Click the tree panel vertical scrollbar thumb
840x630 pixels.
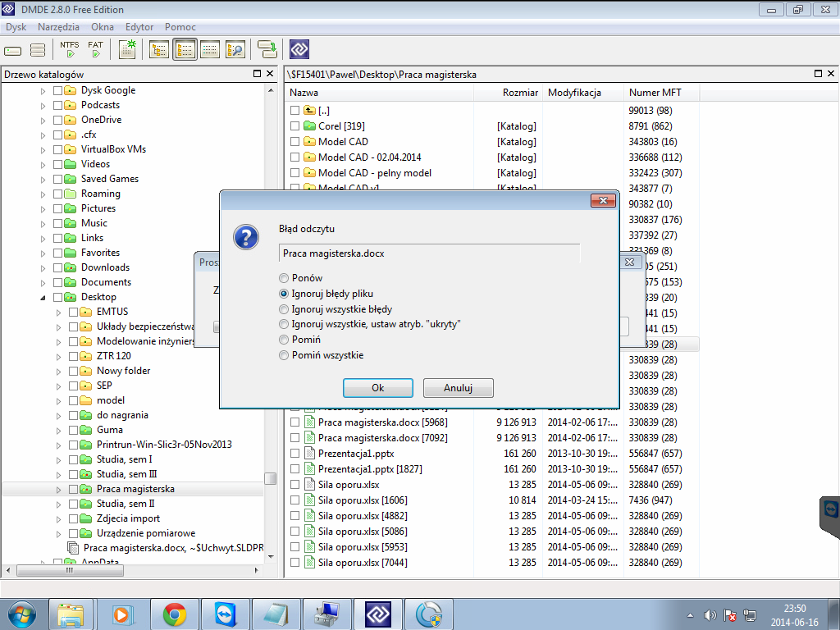click(271, 478)
